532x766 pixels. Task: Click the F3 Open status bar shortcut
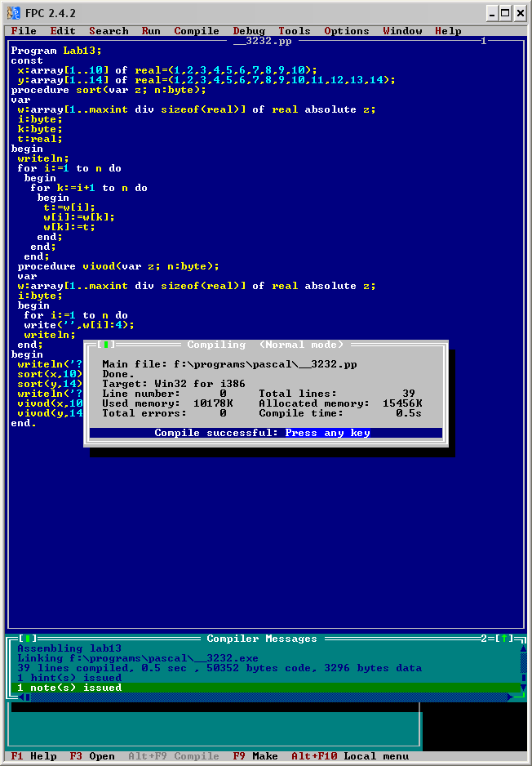coord(92,756)
